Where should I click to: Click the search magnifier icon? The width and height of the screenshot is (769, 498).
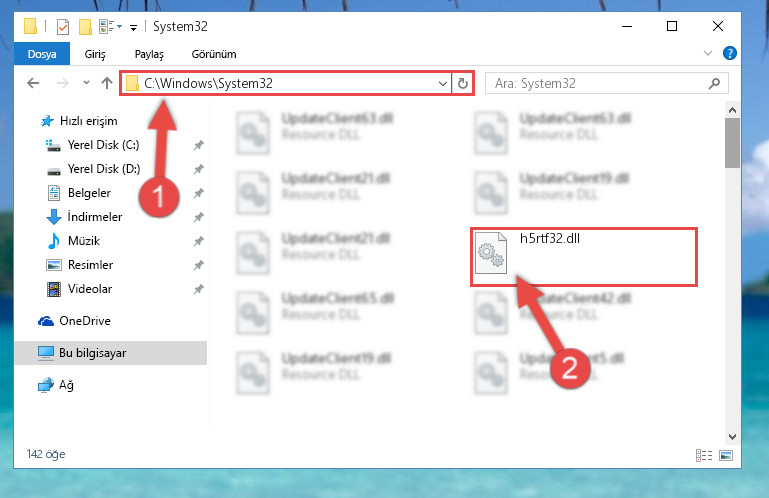[x=714, y=83]
